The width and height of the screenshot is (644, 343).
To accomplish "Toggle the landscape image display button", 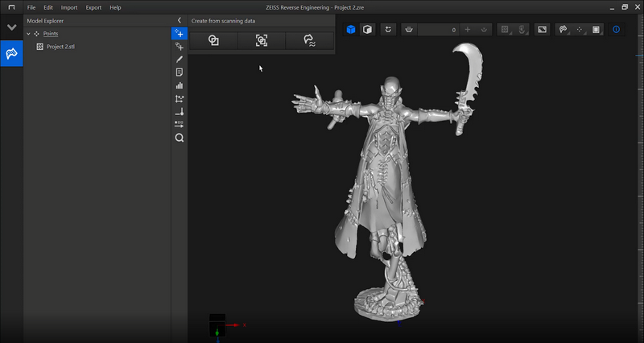I will coord(542,30).
